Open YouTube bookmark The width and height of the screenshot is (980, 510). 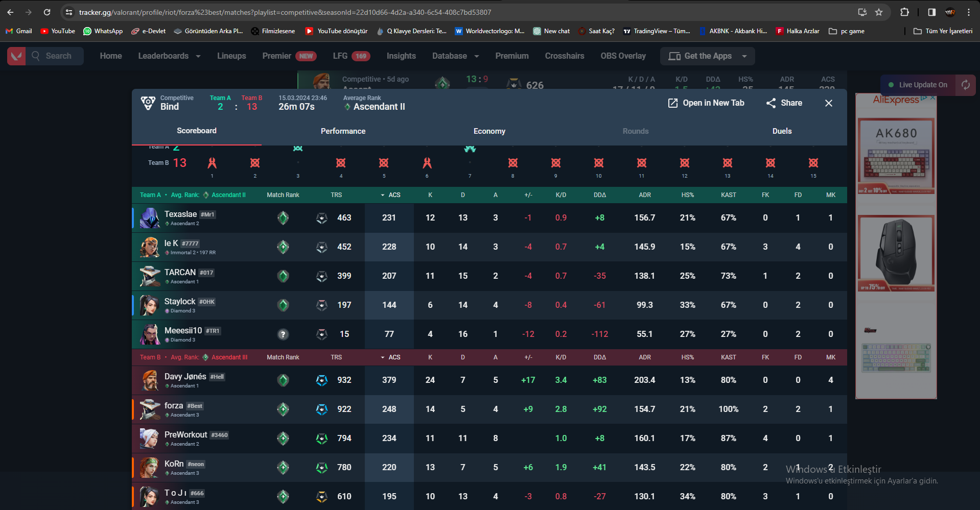coord(58,31)
